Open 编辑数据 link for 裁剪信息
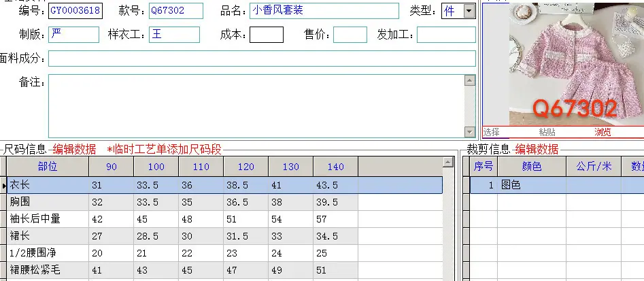The image size is (644, 281). click(537, 149)
